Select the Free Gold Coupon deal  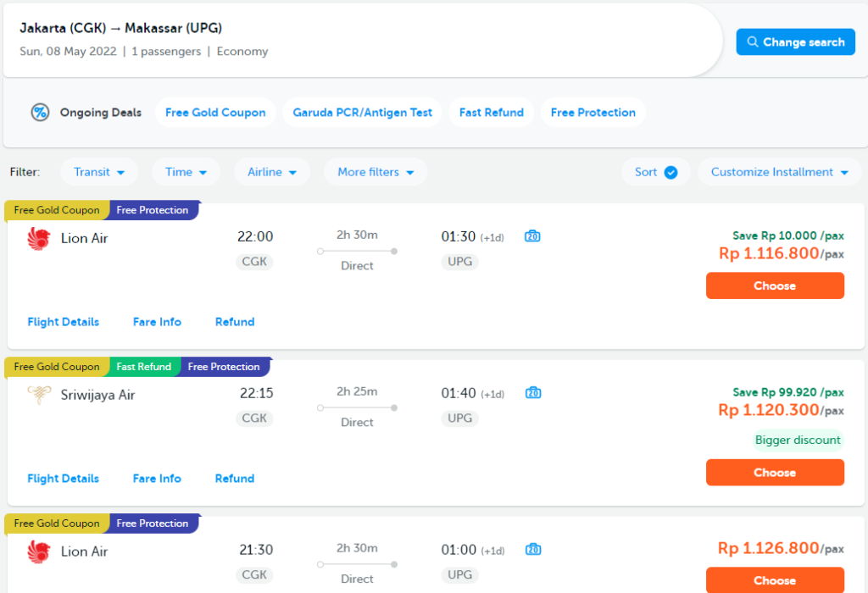[215, 113]
